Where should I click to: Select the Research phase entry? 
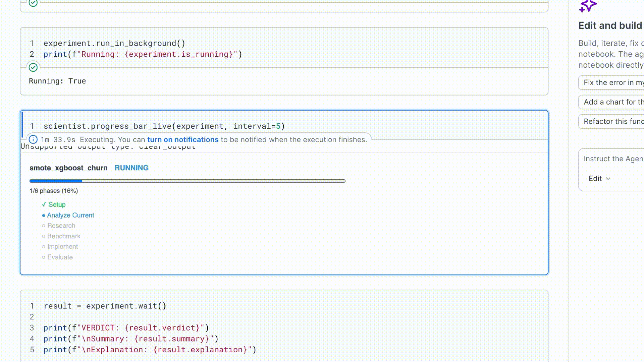point(59,226)
